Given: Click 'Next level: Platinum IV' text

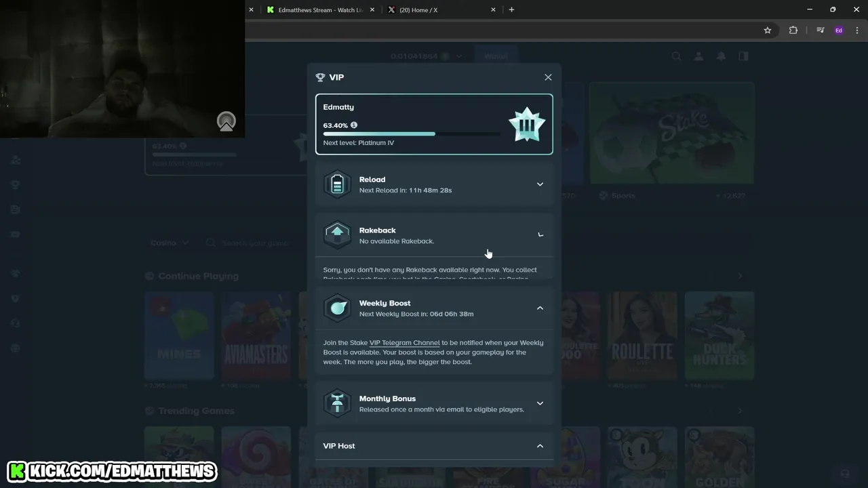Looking at the screenshot, I should (x=359, y=143).
